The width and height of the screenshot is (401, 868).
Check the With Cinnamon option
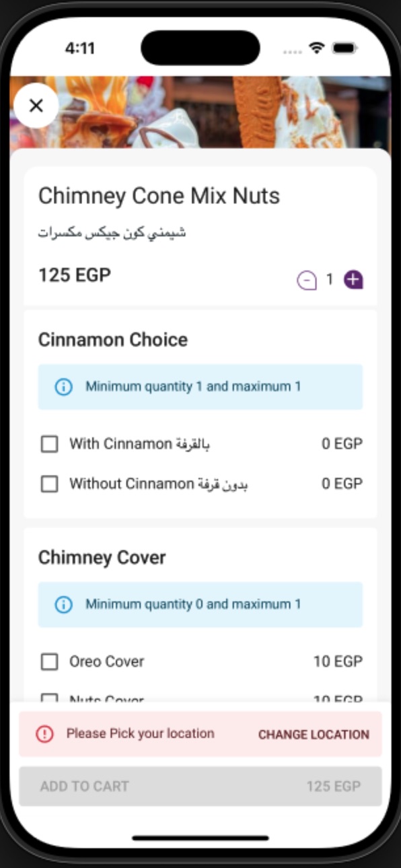tap(50, 444)
